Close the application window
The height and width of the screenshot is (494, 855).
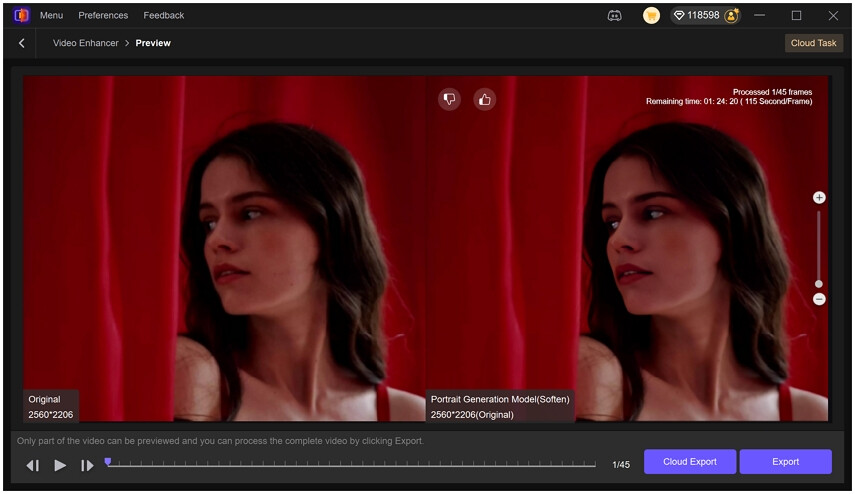click(x=833, y=15)
